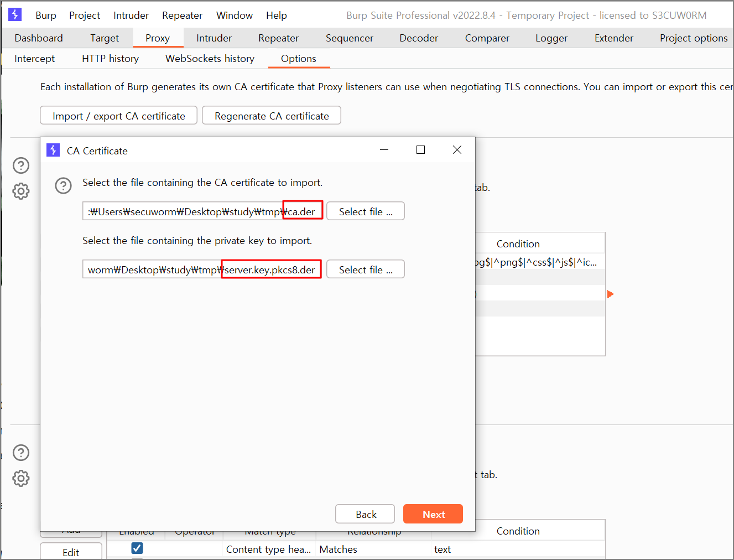Open the Repeater menu in menu bar
The width and height of the screenshot is (734, 560).
click(x=183, y=15)
